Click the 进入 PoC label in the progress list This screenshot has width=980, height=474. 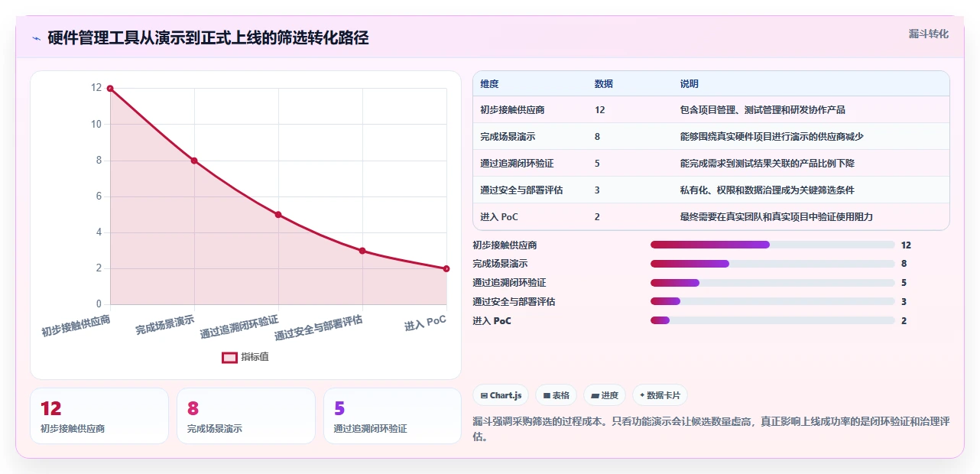492,321
